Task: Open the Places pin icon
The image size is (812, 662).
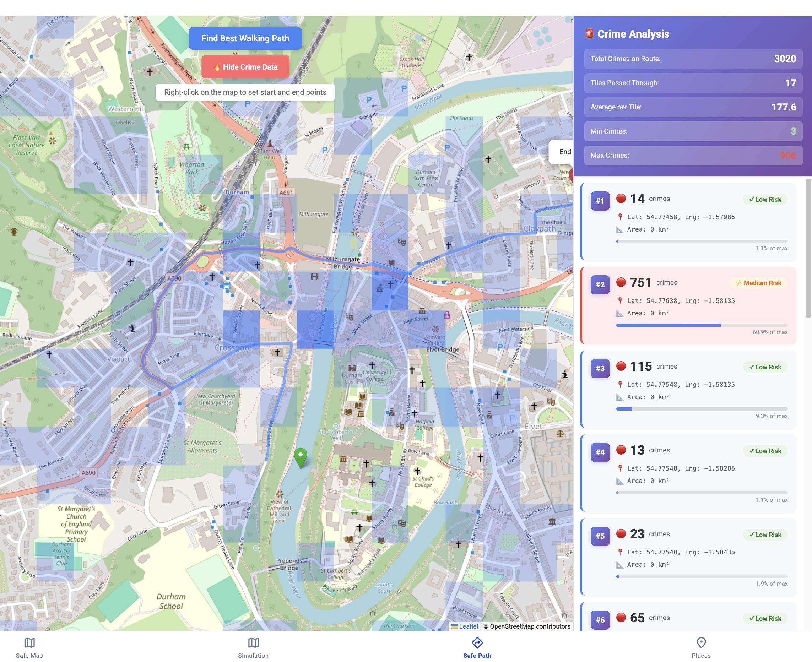Action: pos(701,643)
